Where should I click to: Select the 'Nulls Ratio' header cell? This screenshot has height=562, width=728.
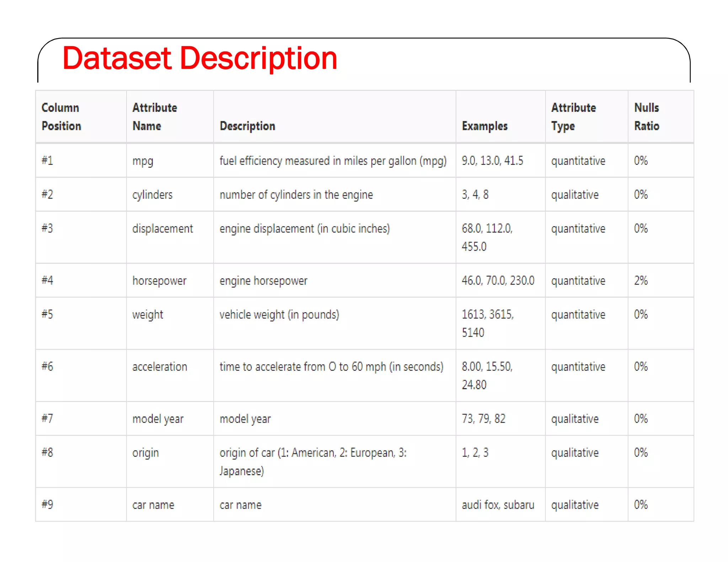coord(661,117)
